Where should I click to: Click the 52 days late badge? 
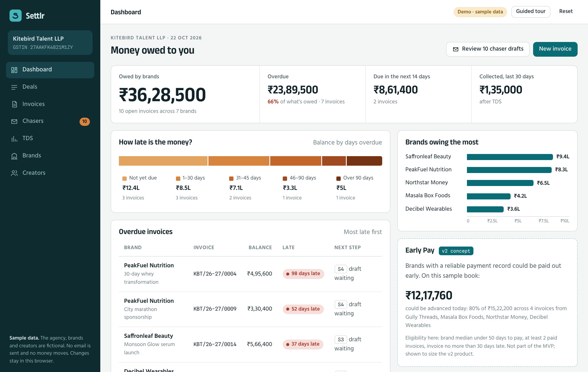coord(303,309)
